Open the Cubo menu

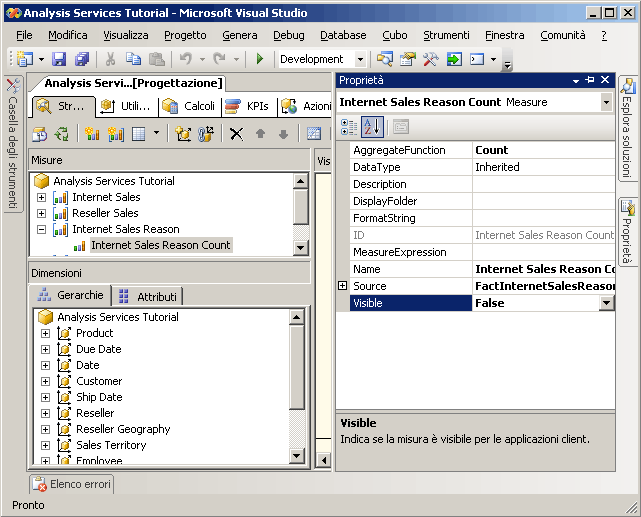coord(394,35)
